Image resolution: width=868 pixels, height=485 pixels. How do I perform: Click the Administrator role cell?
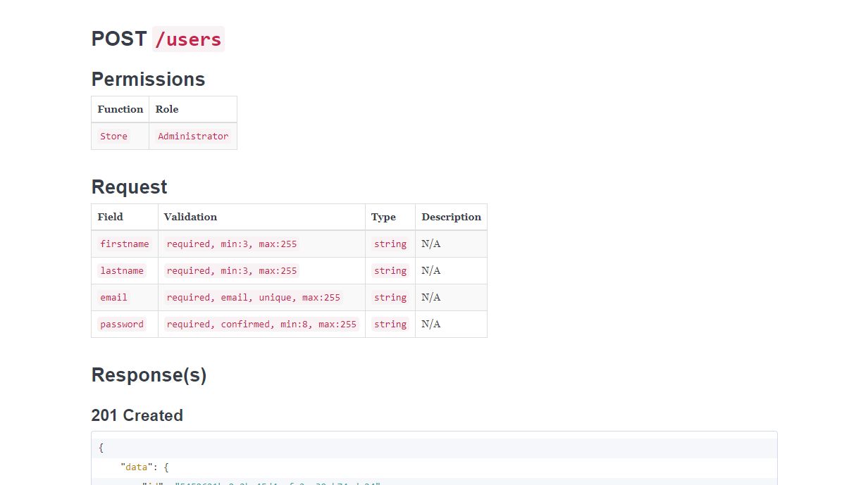193,136
